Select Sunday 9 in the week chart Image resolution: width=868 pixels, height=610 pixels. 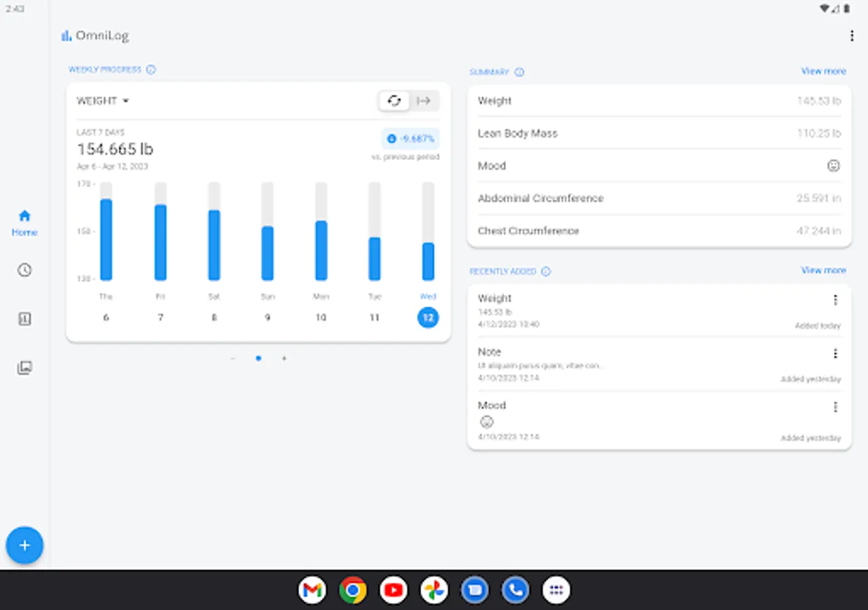click(x=267, y=317)
